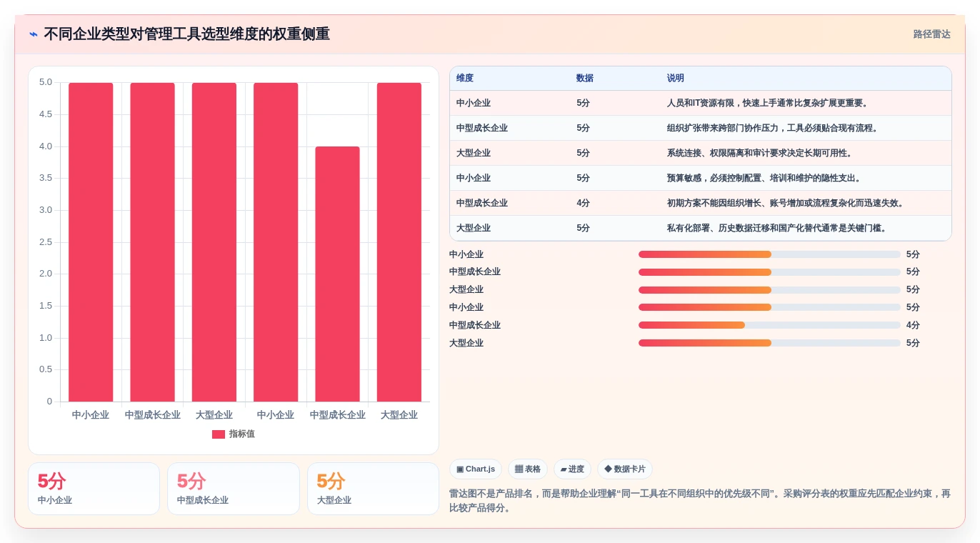Click the row text '人员和IT资源有限，快速上手通常比复杂扩展更重要。'
The image size is (980, 543).
coord(769,104)
